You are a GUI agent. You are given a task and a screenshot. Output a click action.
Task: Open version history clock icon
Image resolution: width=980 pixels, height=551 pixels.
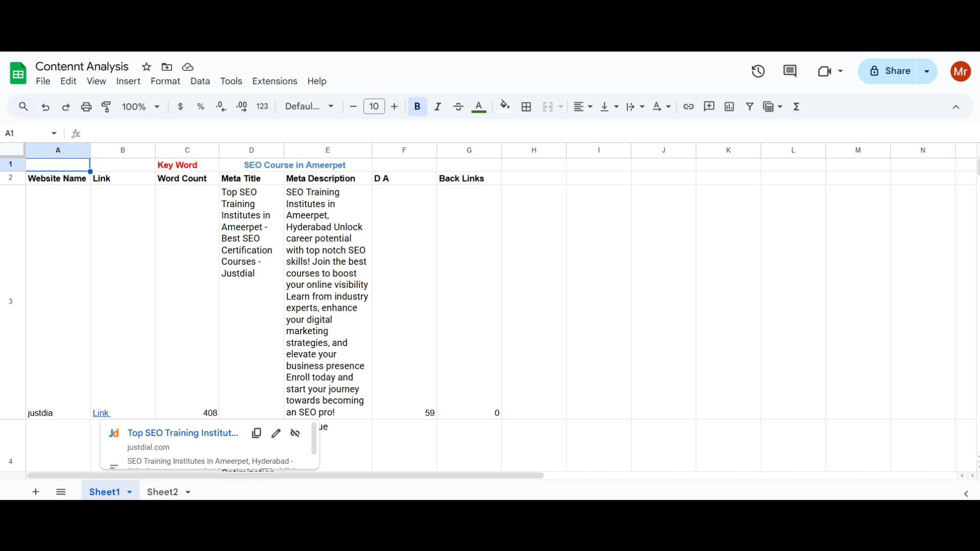point(758,71)
